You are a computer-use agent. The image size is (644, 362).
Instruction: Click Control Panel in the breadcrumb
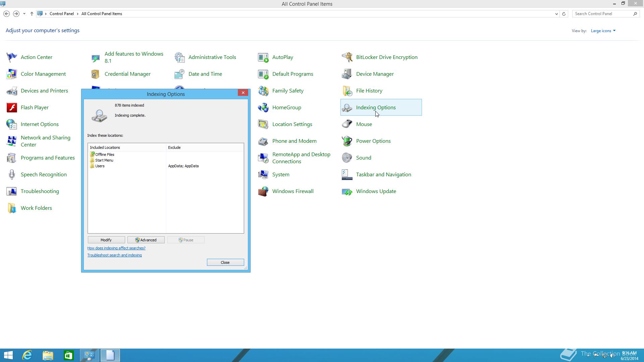pyautogui.click(x=62, y=14)
